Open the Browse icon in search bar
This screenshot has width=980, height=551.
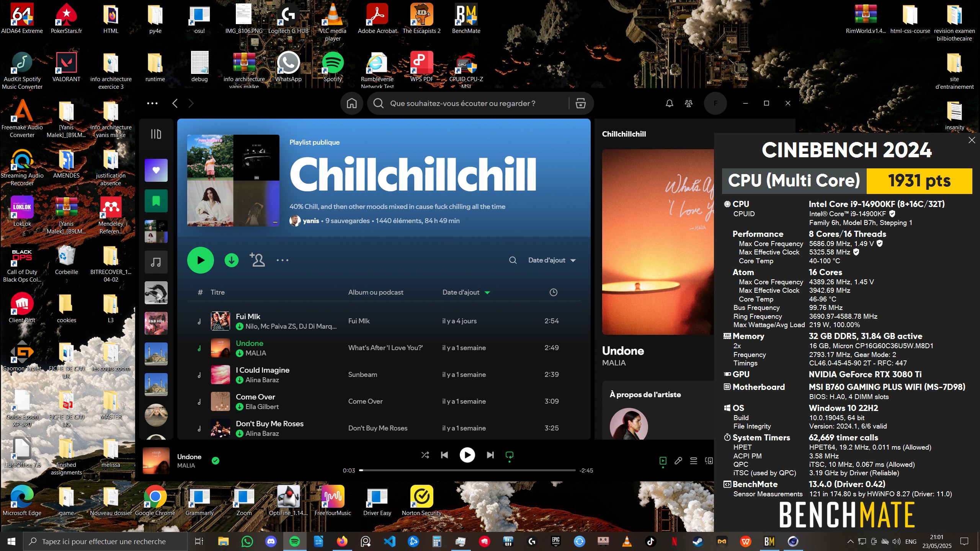580,103
